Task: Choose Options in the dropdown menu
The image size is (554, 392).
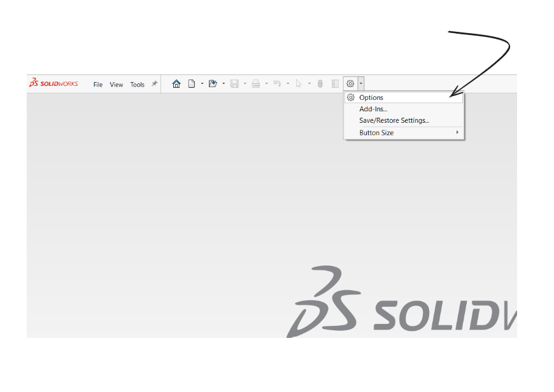Action: (x=404, y=97)
